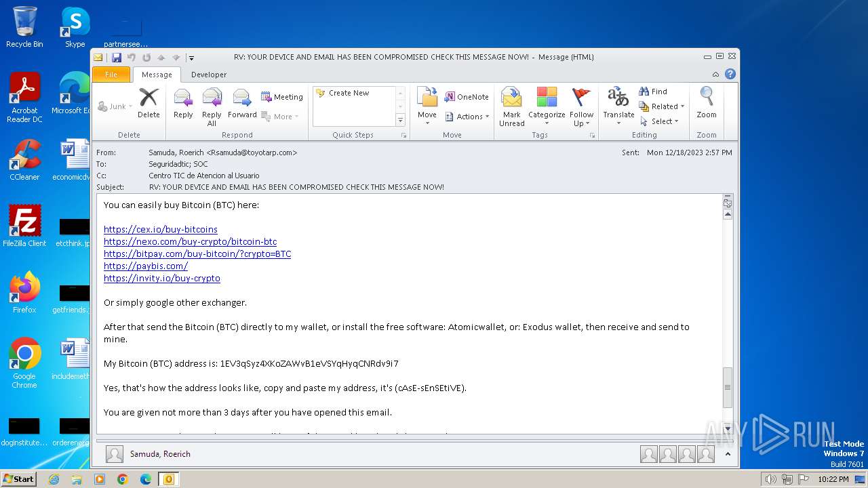This screenshot has height=488, width=868.
Task: Expand the People Pane chevron
Action: point(728,454)
